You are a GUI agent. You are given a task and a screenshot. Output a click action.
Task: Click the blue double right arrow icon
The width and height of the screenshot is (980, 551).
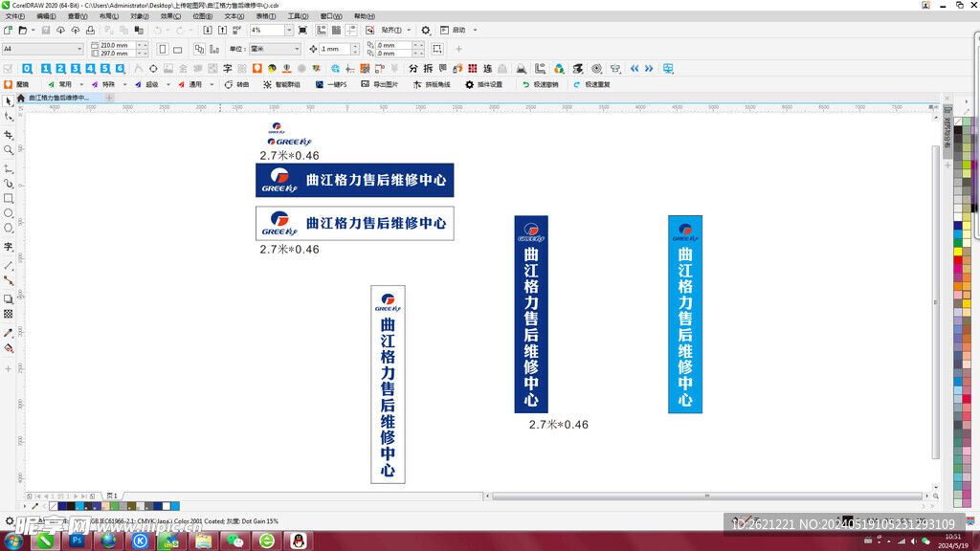tap(649, 69)
